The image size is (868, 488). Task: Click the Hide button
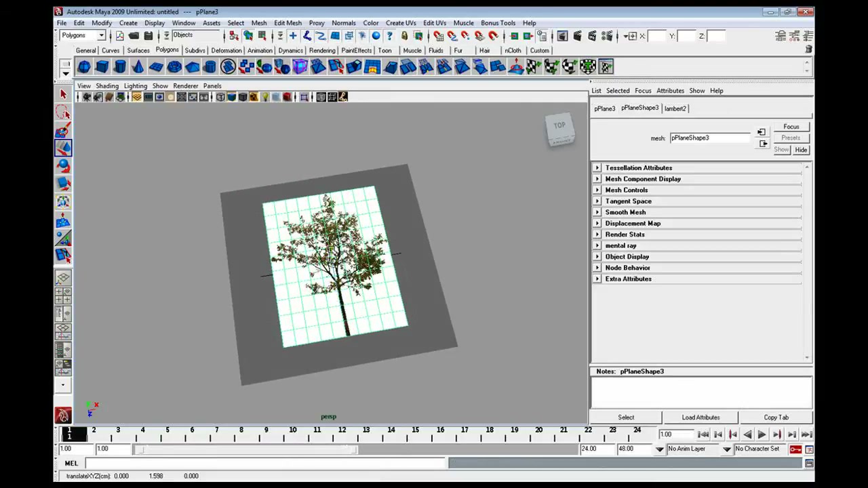[801, 150]
